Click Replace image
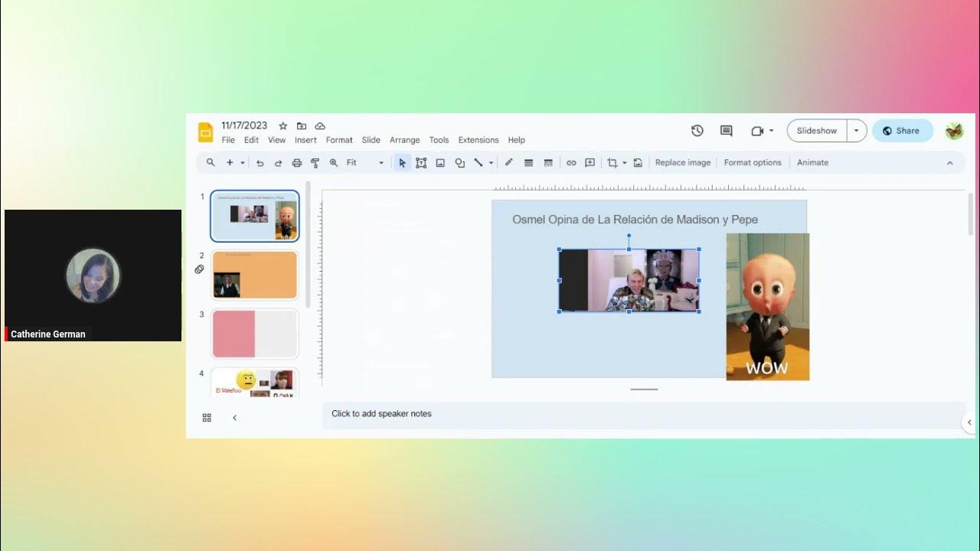The height and width of the screenshot is (551, 980). tap(683, 162)
